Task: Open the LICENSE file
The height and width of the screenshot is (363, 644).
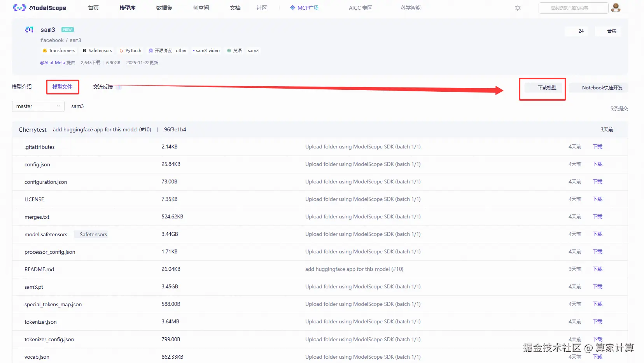Action: click(x=34, y=199)
